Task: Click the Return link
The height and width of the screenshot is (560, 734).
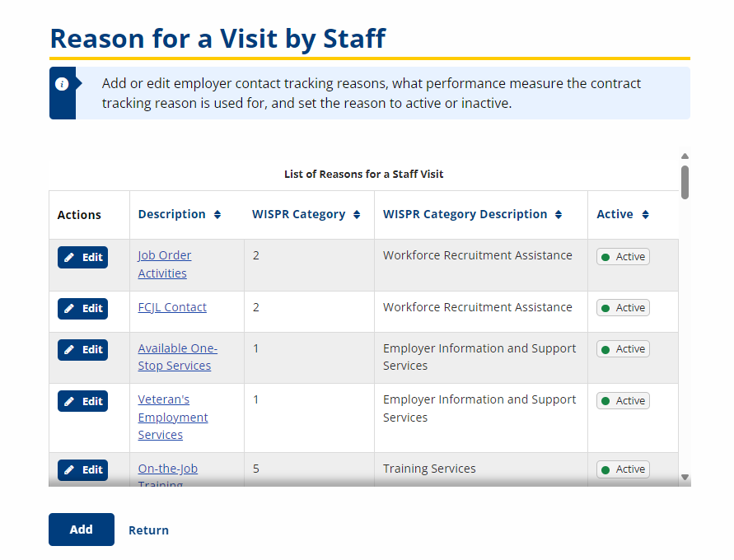Action: [148, 530]
